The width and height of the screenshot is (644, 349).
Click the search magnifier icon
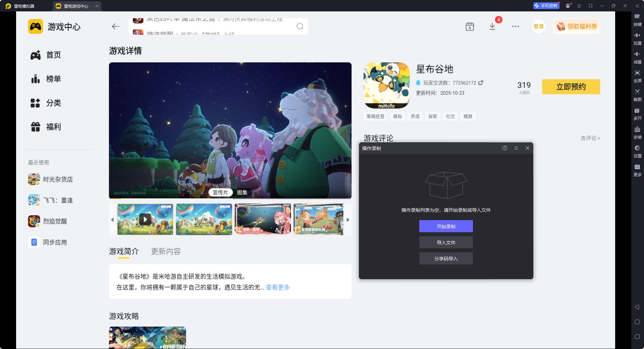[x=300, y=27]
